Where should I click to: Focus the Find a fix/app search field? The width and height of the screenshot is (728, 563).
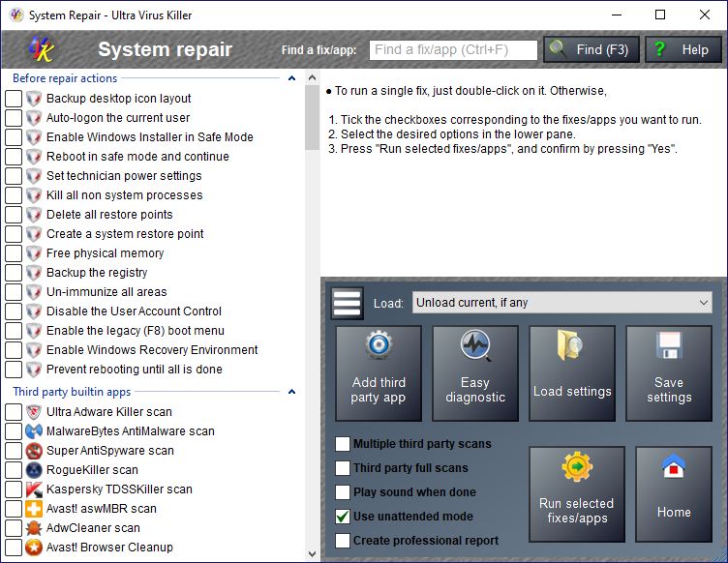coord(453,49)
